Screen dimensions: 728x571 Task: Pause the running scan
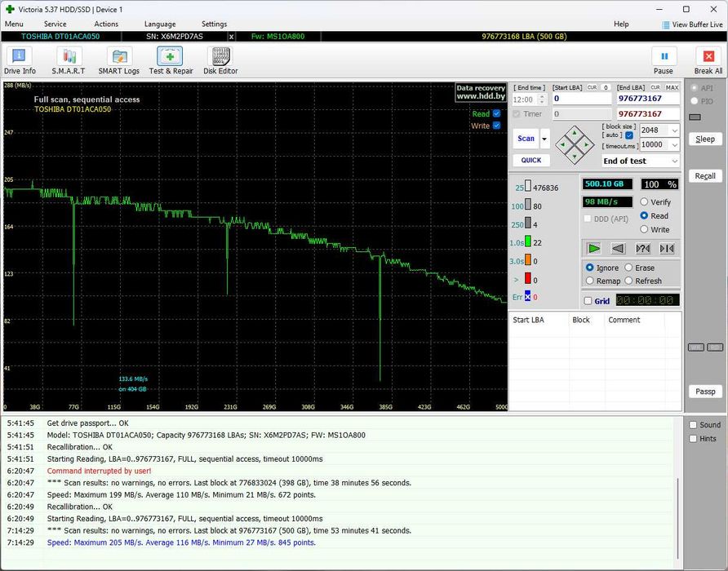click(x=664, y=56)
